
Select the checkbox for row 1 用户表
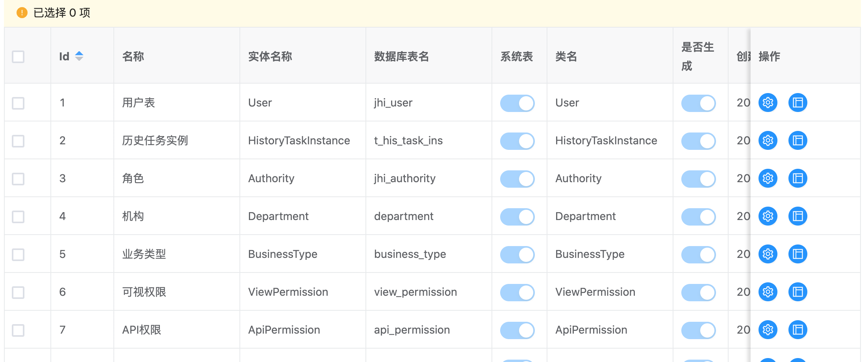click(18, 103)
